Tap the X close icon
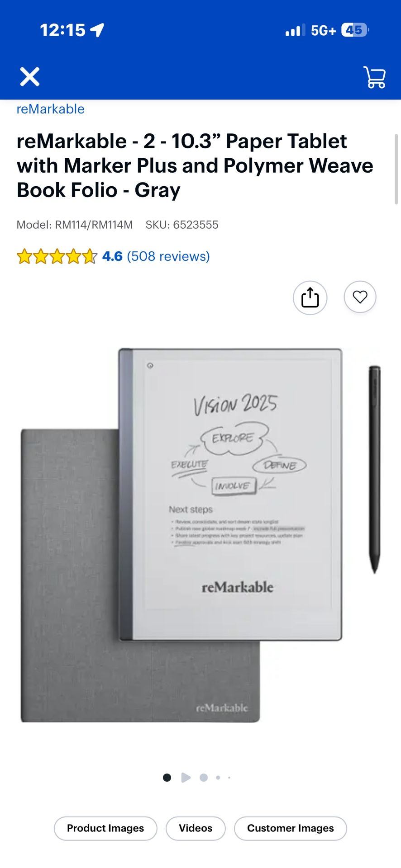The height and width of the screenshot is (868, 401). pos(30,76)
